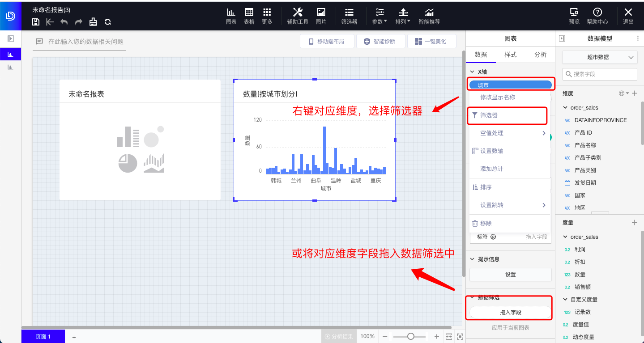Redo the last action

coord(79,21)
